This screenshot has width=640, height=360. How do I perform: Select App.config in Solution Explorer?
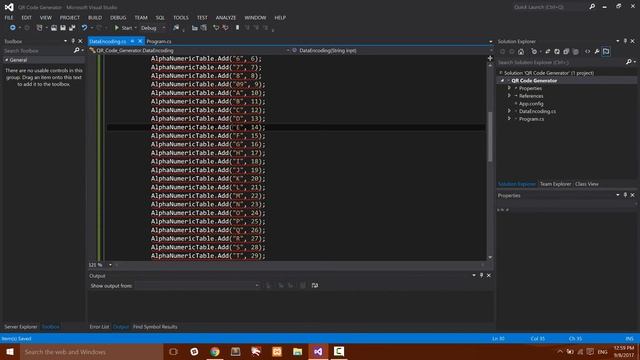pyautogui.click(x=531, y=104)
